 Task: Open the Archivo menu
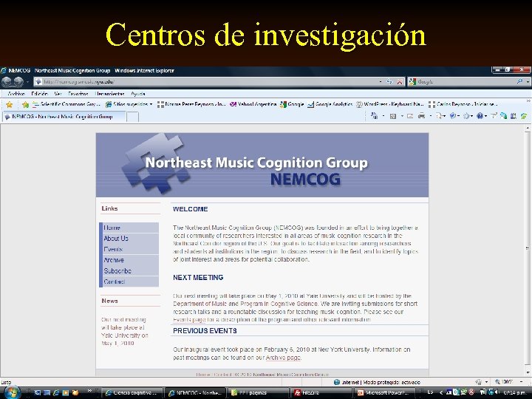click(16, 94)
